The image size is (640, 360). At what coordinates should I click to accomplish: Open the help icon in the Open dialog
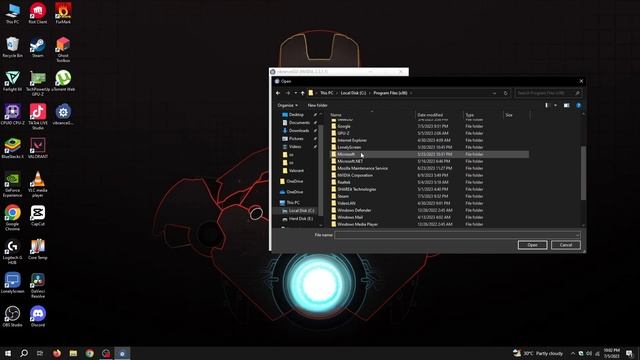click(578, 105)
